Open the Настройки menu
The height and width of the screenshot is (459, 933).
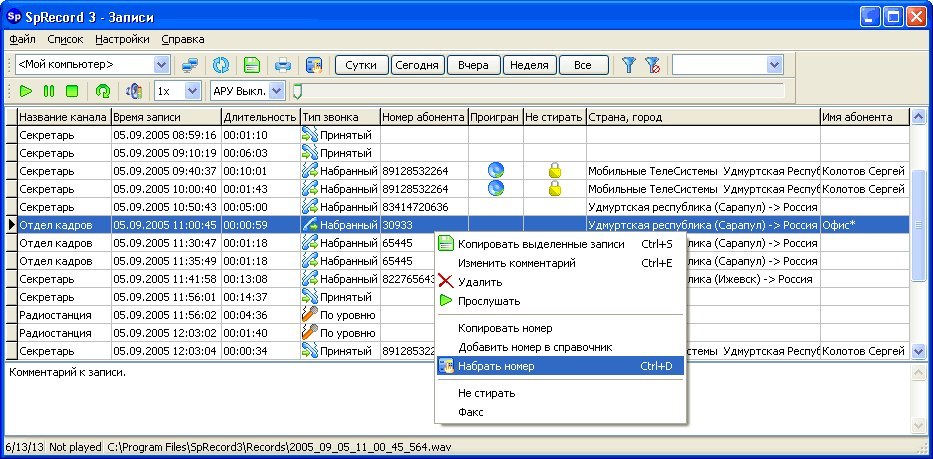click(123, 39)
